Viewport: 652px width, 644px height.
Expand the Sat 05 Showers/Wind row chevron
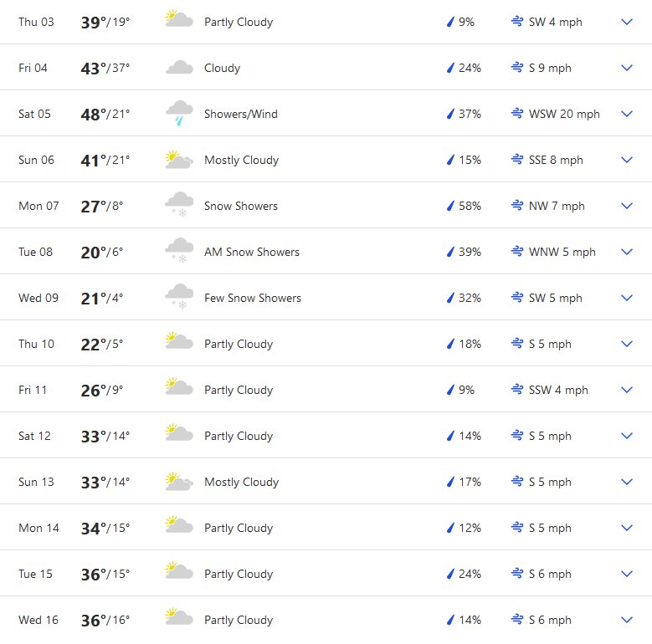coord(627,114)
